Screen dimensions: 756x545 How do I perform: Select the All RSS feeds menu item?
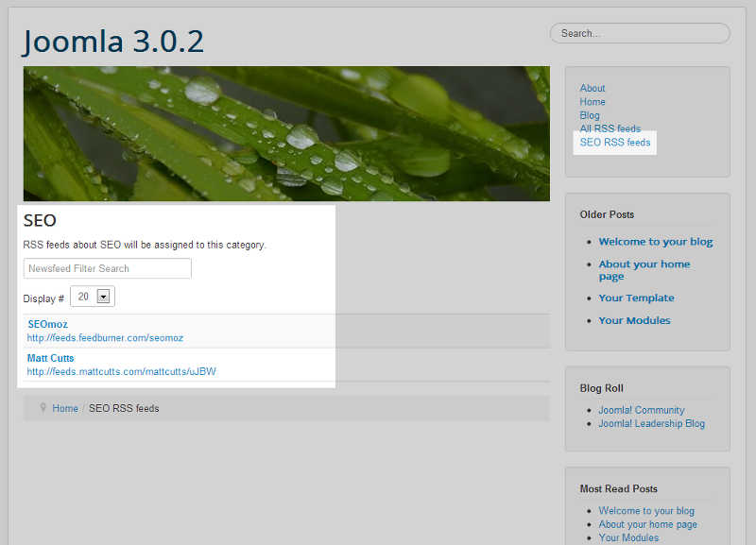(610, 128)
